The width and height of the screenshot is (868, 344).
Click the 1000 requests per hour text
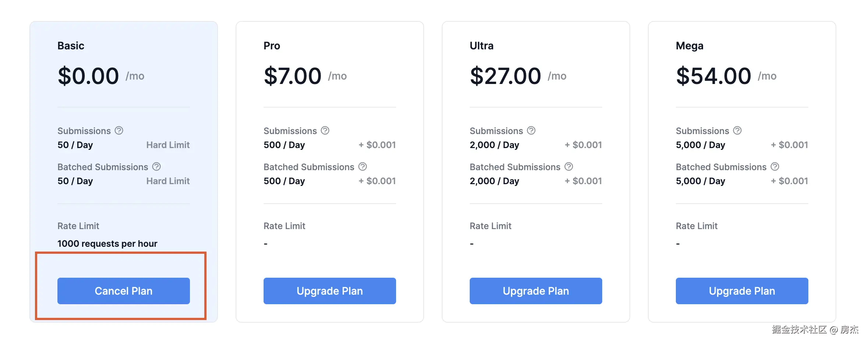tap(107, 243)
